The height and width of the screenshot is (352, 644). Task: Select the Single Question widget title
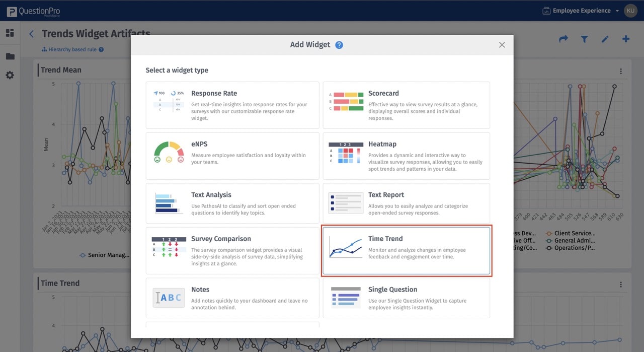pyautogui.click(x=392, y=290)
